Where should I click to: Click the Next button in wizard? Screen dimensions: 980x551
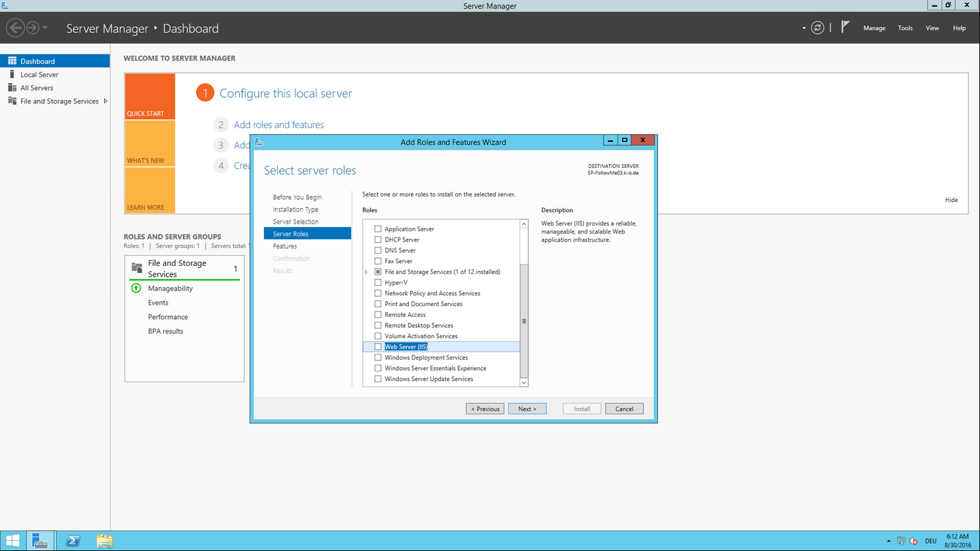[527, 409]
